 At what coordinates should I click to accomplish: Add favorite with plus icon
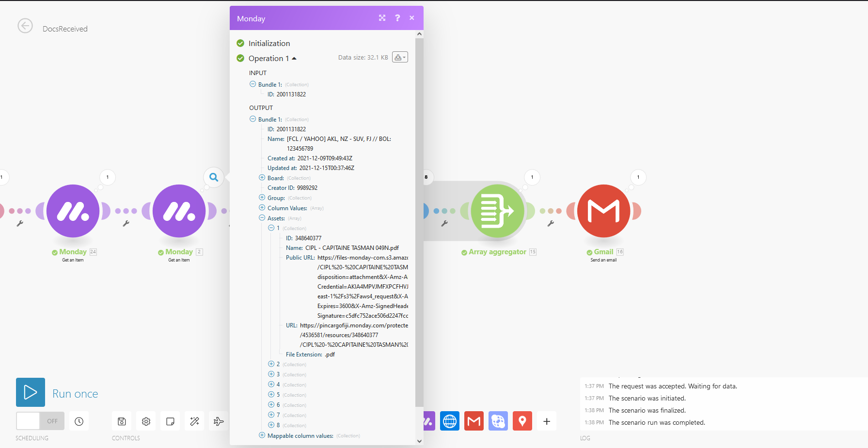pyautogui.click(x=547, y=421)
